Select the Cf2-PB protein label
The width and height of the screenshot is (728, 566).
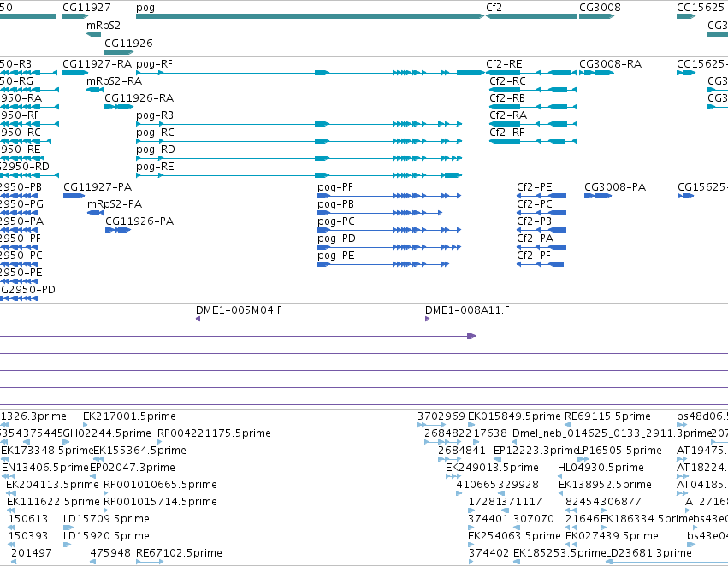pyautogui.click(x=534, y=221)
